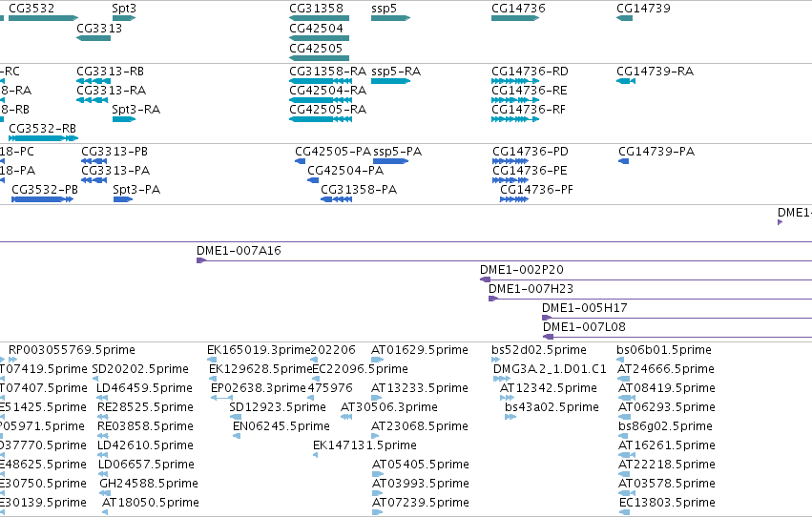Click EST bs06b01.5prime

[620, 360]
